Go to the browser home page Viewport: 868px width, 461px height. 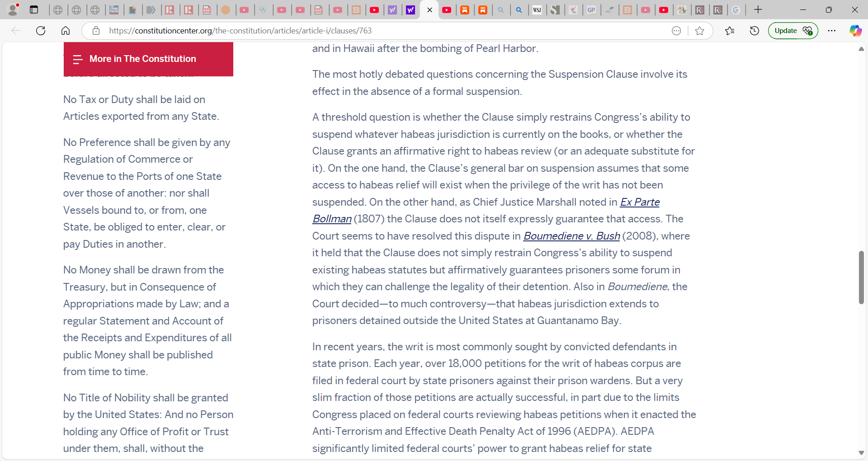(66, 31)
